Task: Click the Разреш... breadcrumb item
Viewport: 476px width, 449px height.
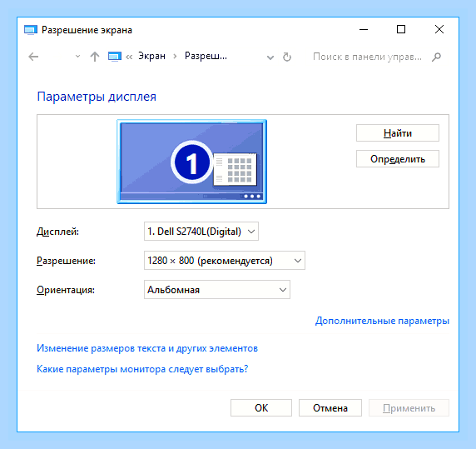Action: coord(206,56)
